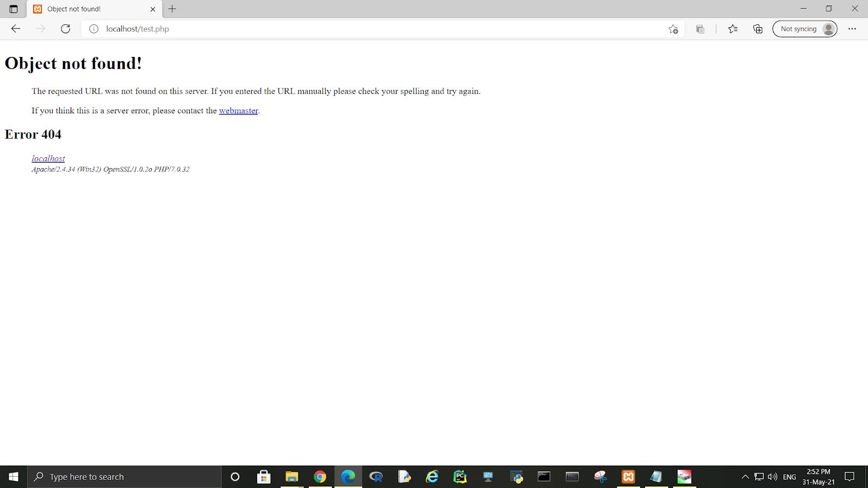This screenshot has width=868, height=488.
Task: Click the address bar URL field
Action: pos(380,29)
